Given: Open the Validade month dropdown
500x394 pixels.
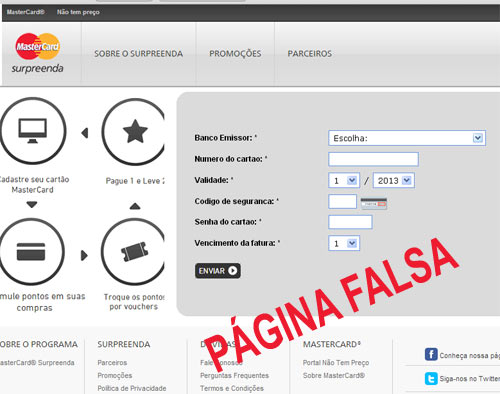Looking at the screenshot, I should click(344, 180).
